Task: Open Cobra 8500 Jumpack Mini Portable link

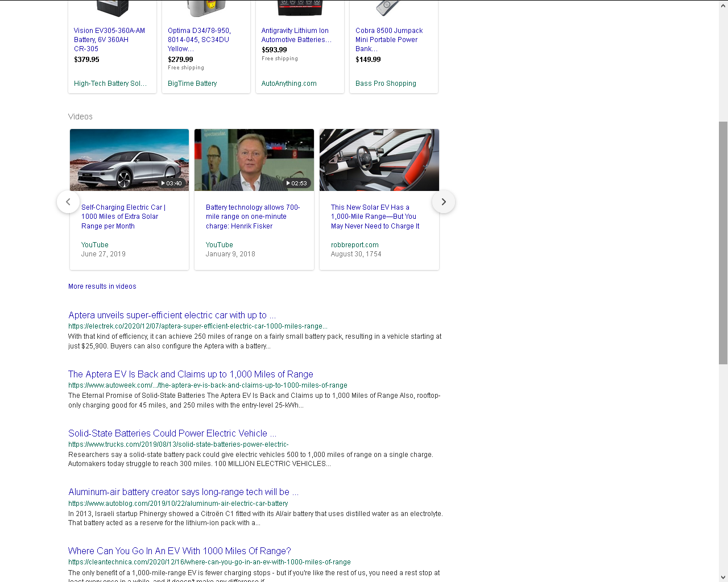Action: pos(389,40)
